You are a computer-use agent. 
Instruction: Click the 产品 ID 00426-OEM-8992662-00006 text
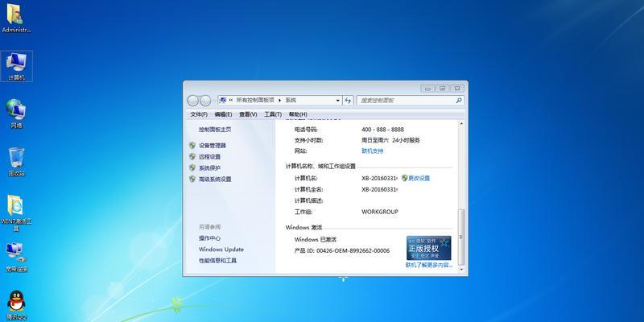pyautogui.click(x=342, y=250)
